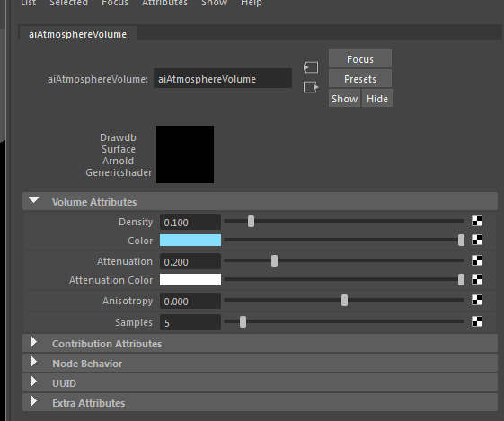504x421 pixels.
Task: Open map button for Density attribute
Action: click(x=477, y=221)
